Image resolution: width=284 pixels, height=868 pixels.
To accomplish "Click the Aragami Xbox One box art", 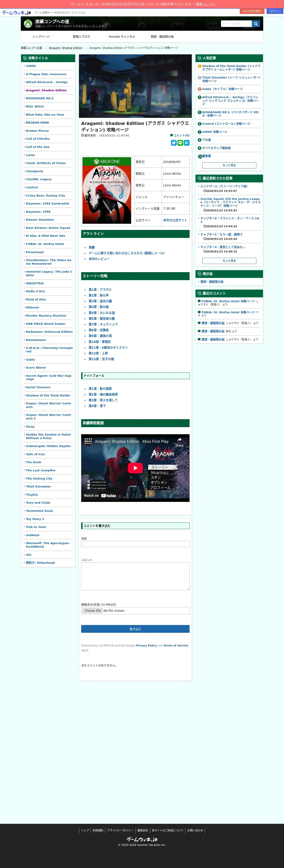I will [107, 190].
